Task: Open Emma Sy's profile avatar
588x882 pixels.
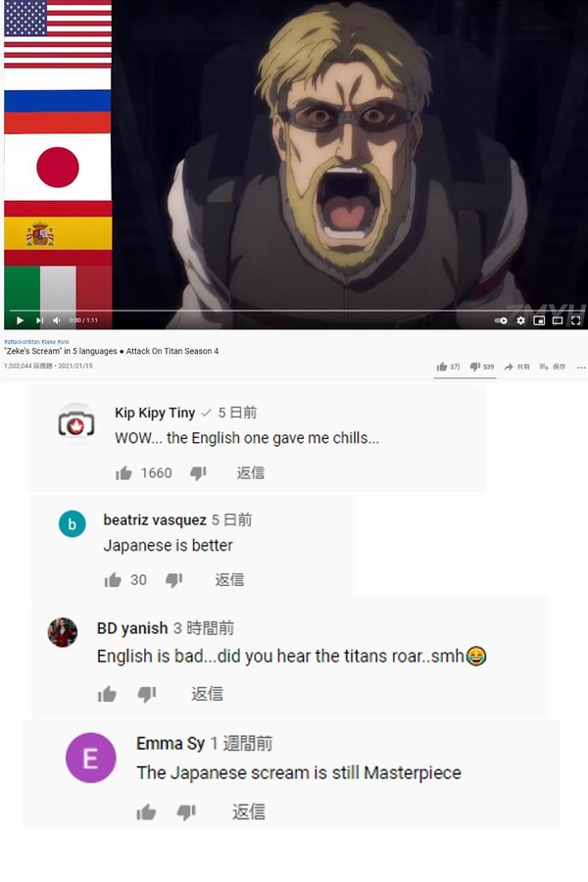Action: [91, 758]
